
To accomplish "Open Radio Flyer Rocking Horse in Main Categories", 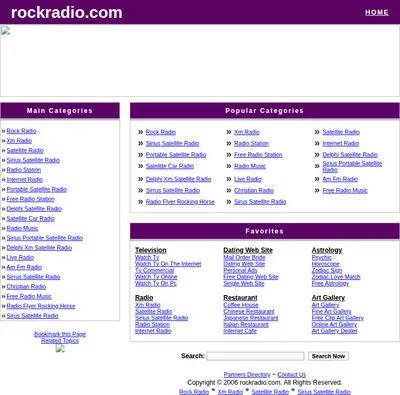I will [x=41, y=306].
